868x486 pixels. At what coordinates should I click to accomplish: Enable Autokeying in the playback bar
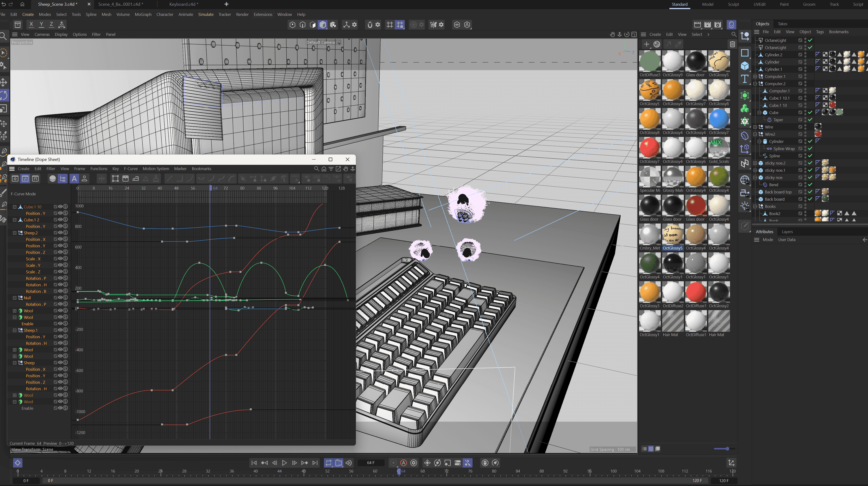tap(403, 463)
